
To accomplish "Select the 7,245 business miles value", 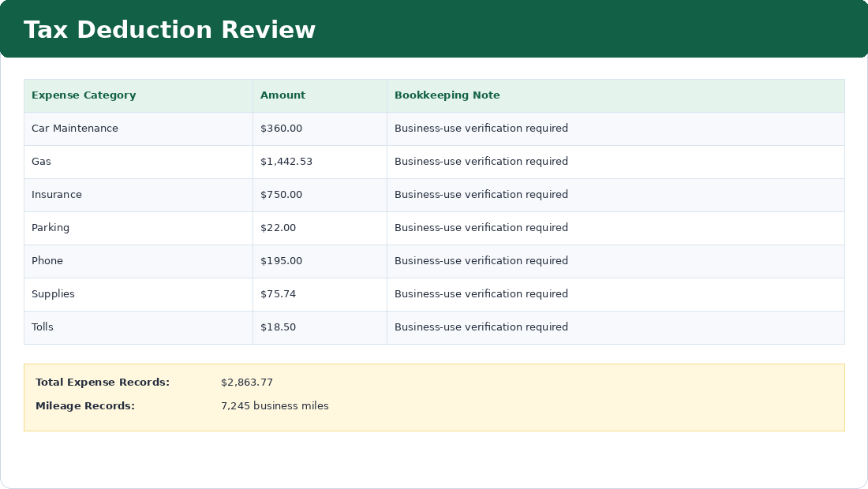I will (275, 406).
